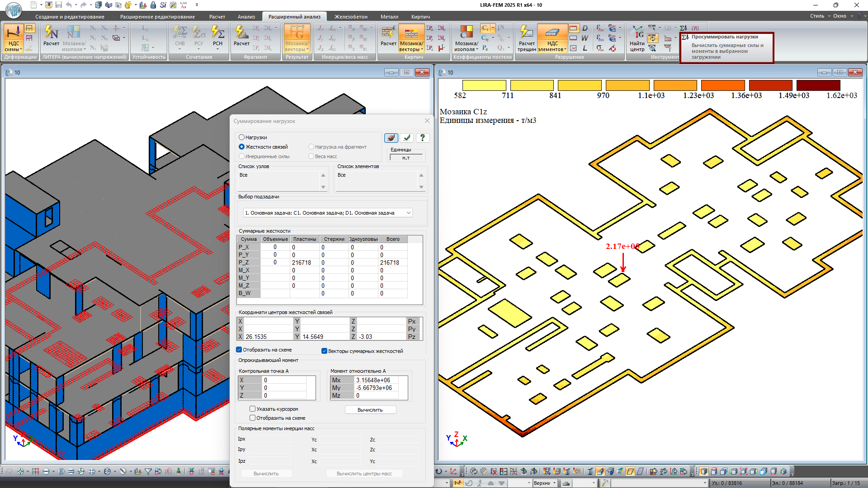Open the РСН combinations icon
The image size is (868, 488).
217,35
